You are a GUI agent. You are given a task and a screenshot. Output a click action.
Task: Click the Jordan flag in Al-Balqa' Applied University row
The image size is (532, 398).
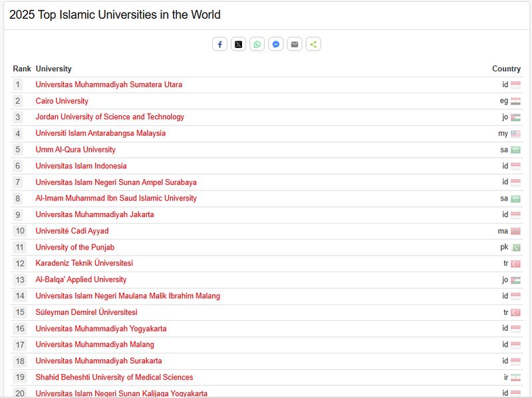[x=515, y=280]
